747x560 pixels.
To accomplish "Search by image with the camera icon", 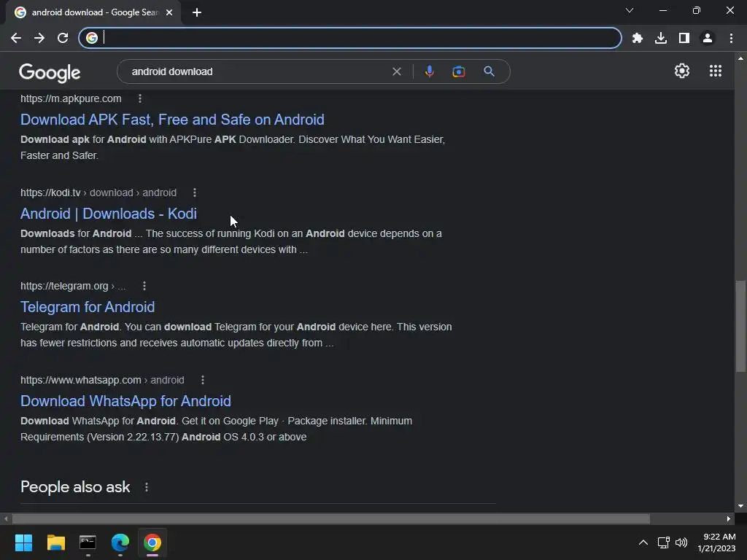I will [x=458, y=71].
